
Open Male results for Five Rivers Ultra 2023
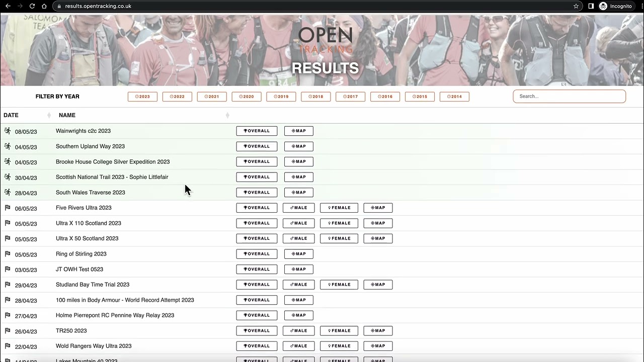299,208
